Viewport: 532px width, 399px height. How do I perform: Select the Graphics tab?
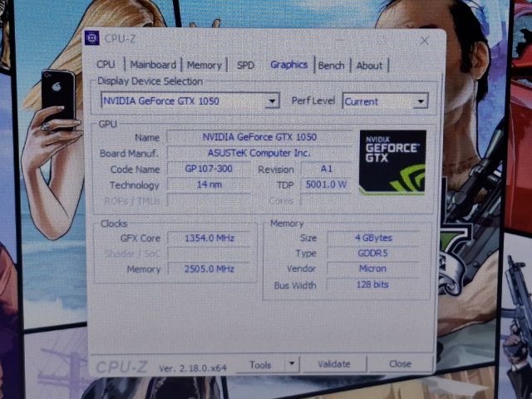point(288,65)
